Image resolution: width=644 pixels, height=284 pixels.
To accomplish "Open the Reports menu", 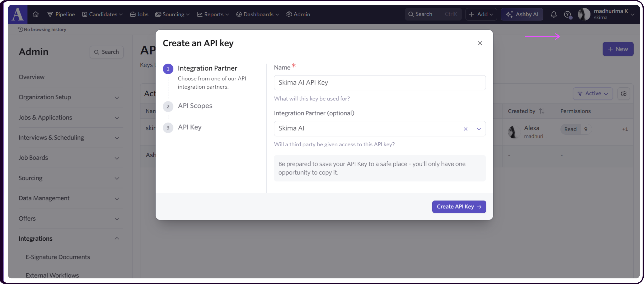I will (213, 14).
